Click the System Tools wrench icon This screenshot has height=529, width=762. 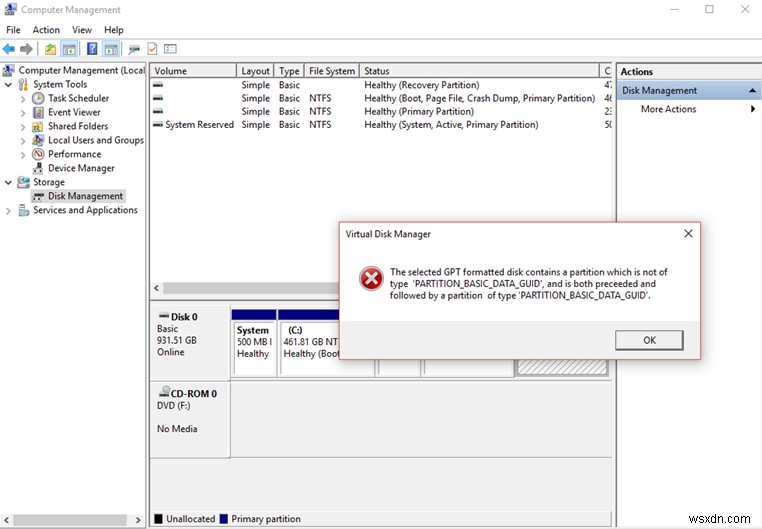point(23,85)
